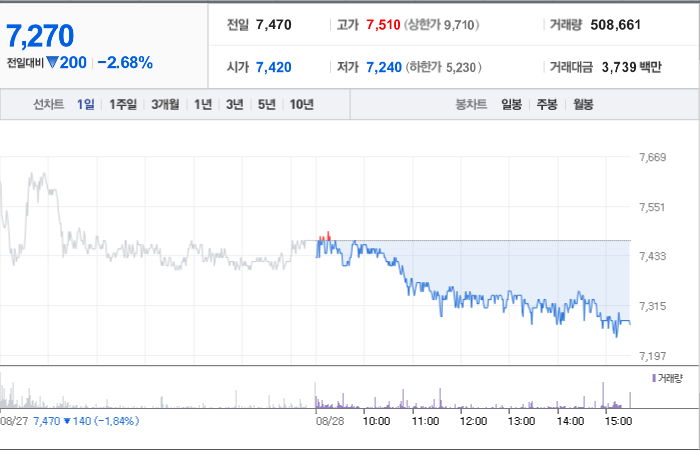This screenshot has height=450, width=700.
Task: Click the red peak on price line
Action: click(x=329, y=235)
